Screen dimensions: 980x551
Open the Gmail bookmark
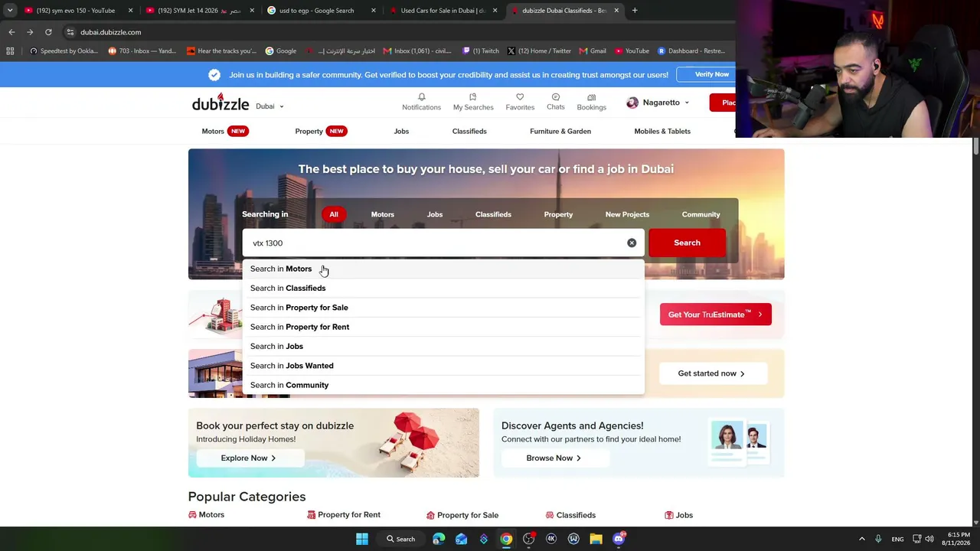coord(593,51)
